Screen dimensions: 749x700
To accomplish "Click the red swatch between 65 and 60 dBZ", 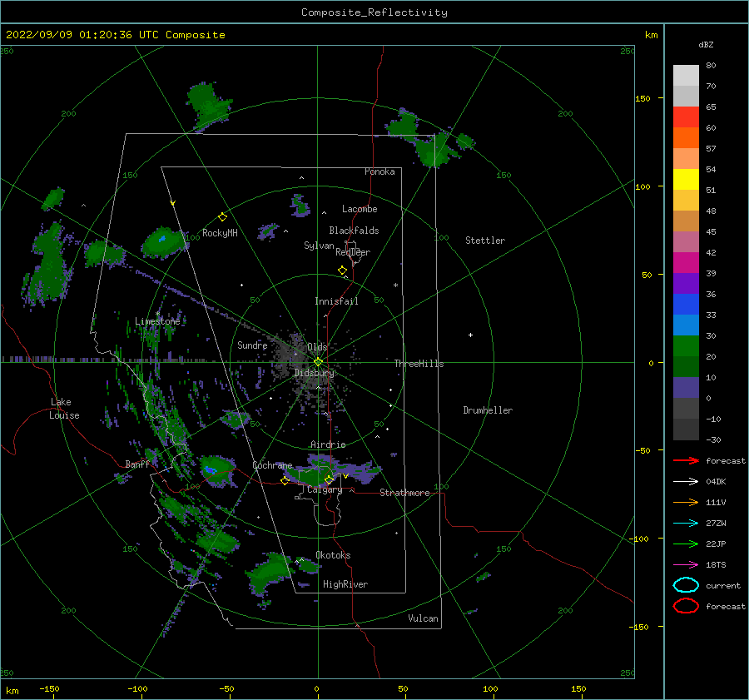I will [x=686, y=117].
